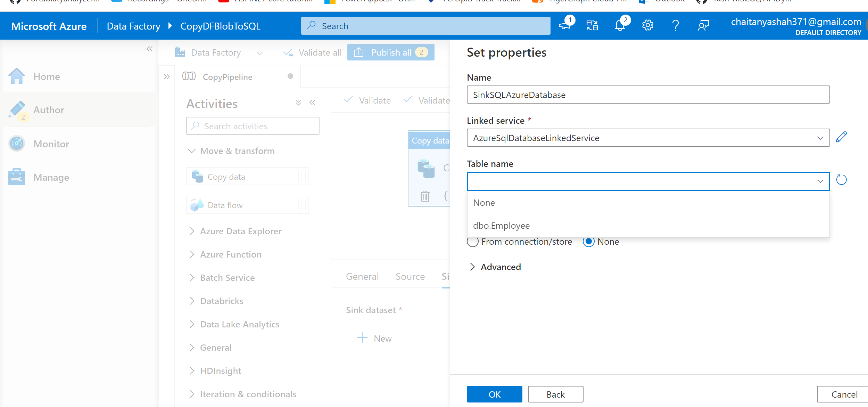Open Data Factory dropdown chevron
The image size is (868, 407).
pyautogui.click(x=260, y=53)
